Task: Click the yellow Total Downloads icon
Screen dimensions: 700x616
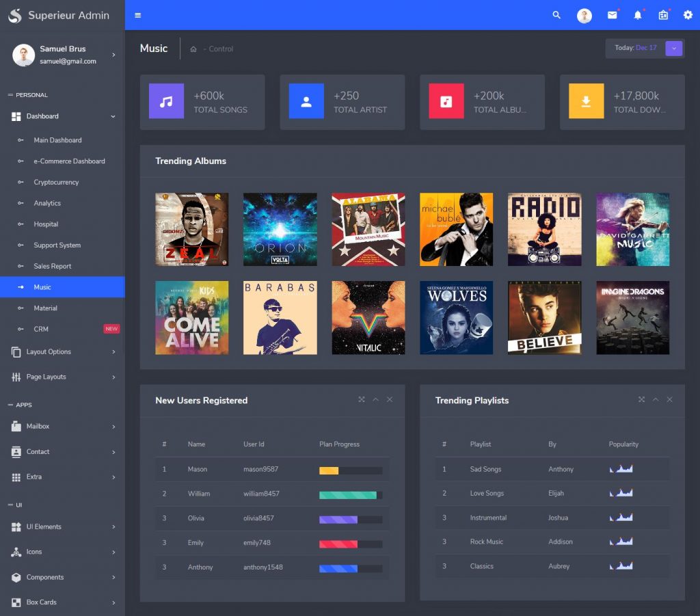Action: 586,101
